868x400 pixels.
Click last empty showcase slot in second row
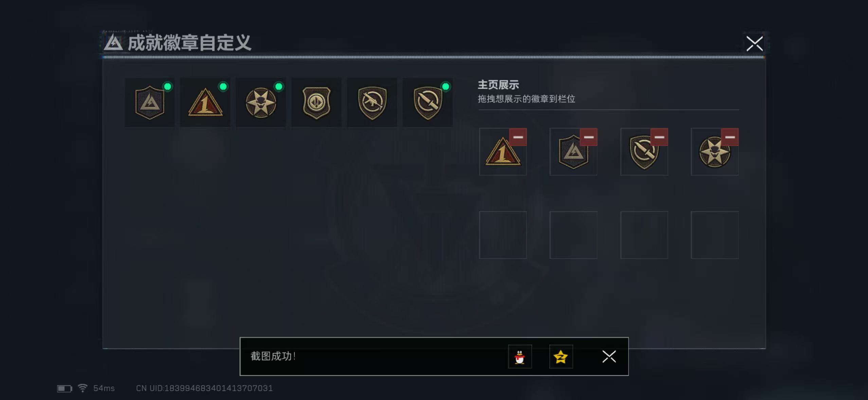click(715, 235)
